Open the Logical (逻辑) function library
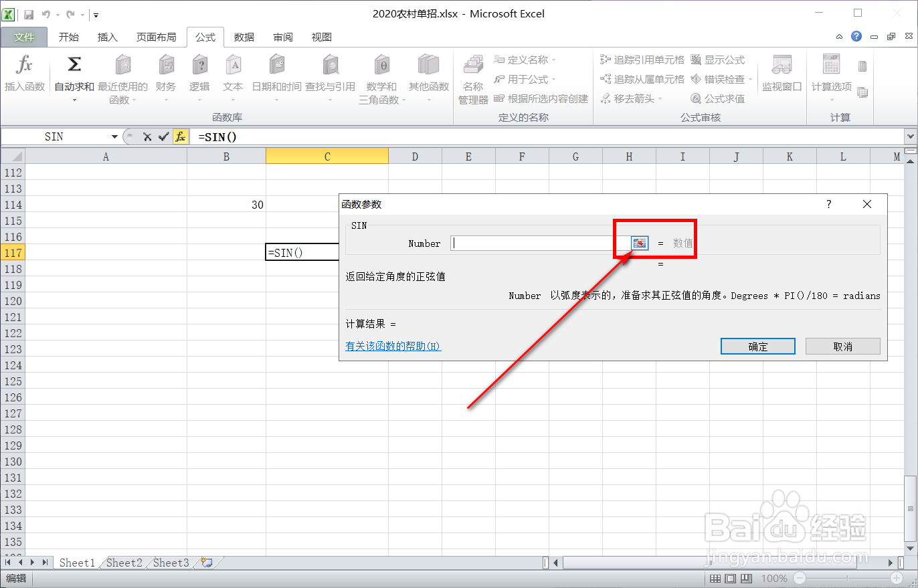The height and width of the screenshot is (588, 918). (199, 79)
